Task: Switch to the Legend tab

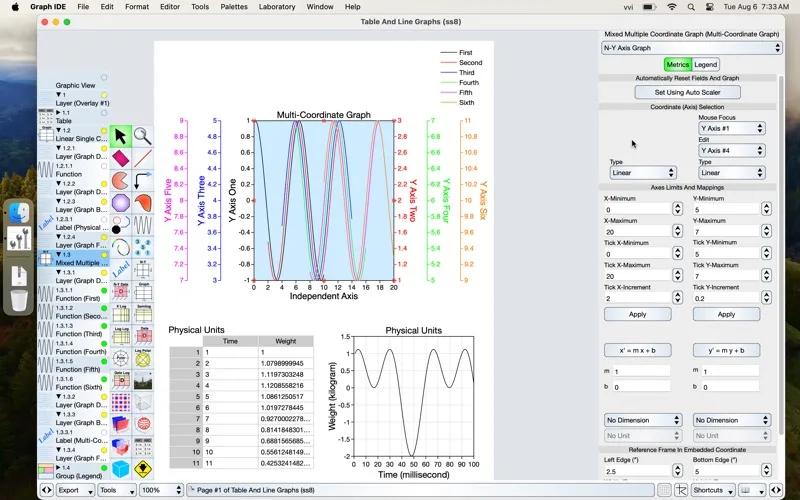Action: (x=706, y=64)
